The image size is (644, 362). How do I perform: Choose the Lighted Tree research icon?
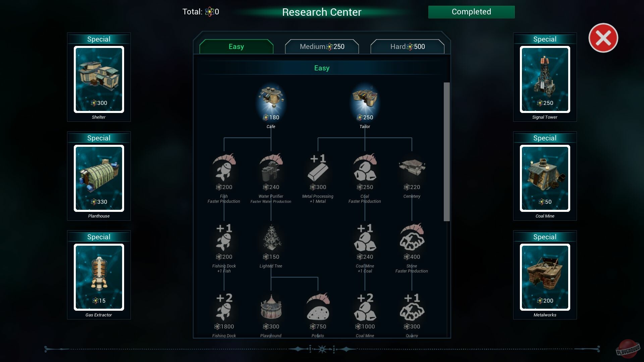pyautogui.click(x=271, y=237)
